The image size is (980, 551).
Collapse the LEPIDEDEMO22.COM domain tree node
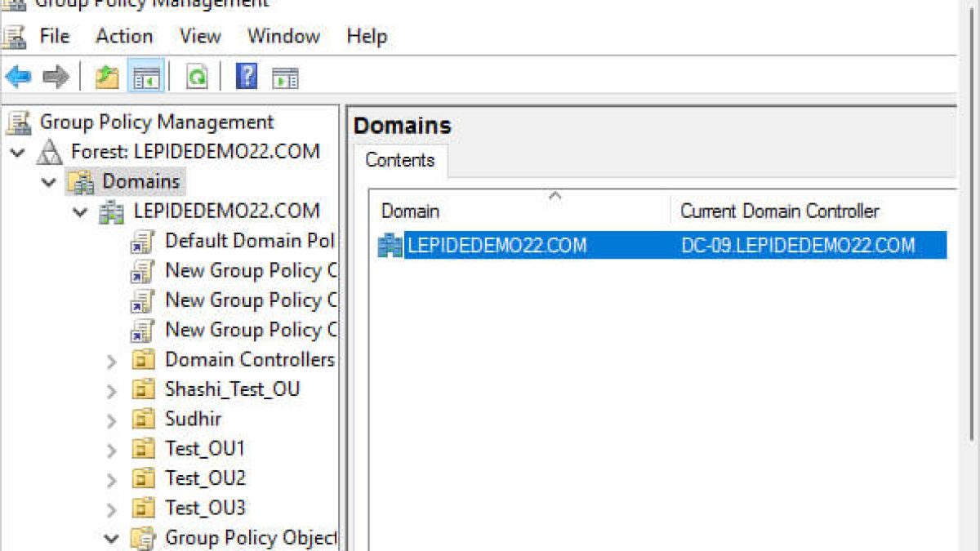click(80, 212)
